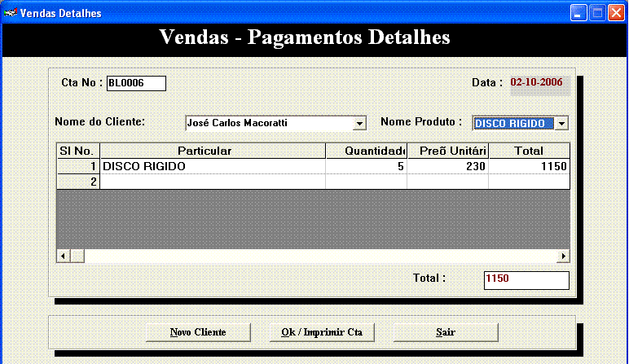629x364 pixels.
Task: Click the grid's left scroll arrow
Action: click(x=63, y=256)
